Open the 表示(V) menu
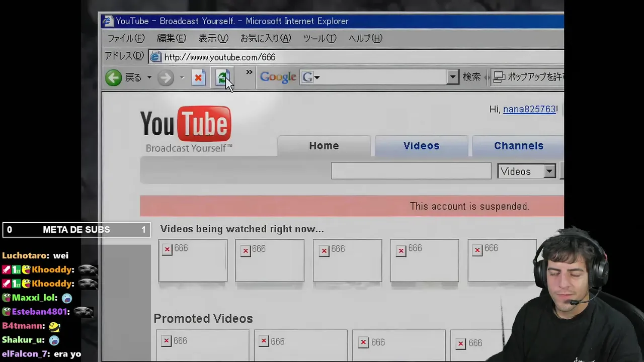Viewport: 644px width, 362px height. coord(213,38)
